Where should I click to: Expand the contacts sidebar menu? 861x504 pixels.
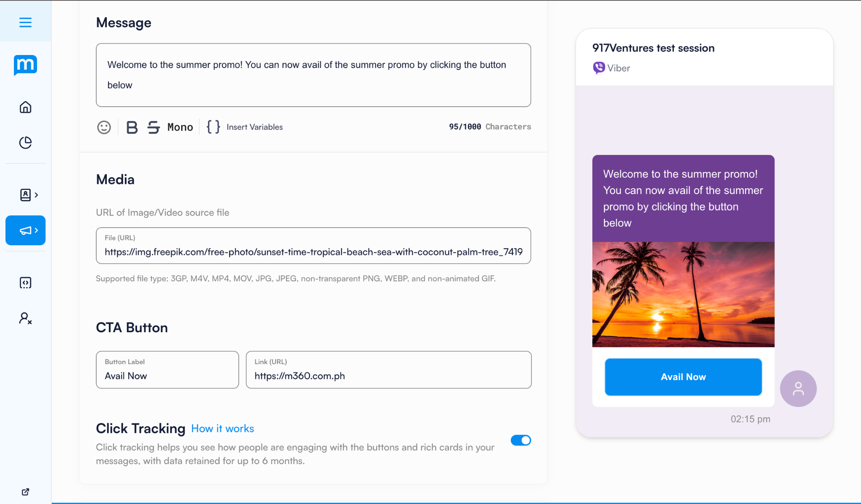pos(29,195)
